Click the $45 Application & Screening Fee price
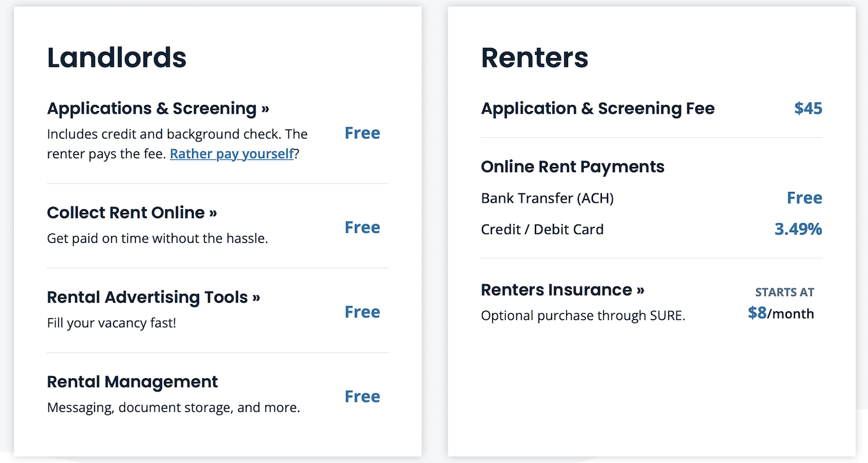868x463 pixels. coord(808,108)
